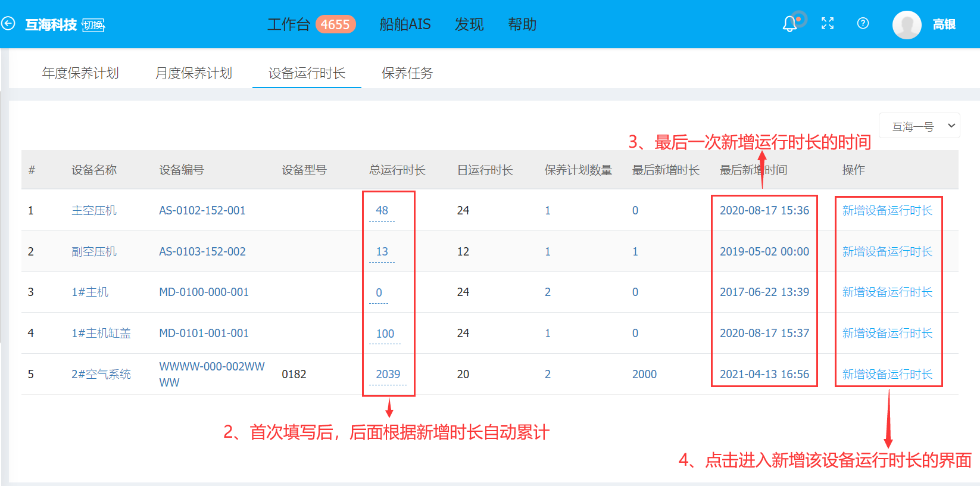
Task: Switch to 月度保养计划 tab
Action: (193, 73)
